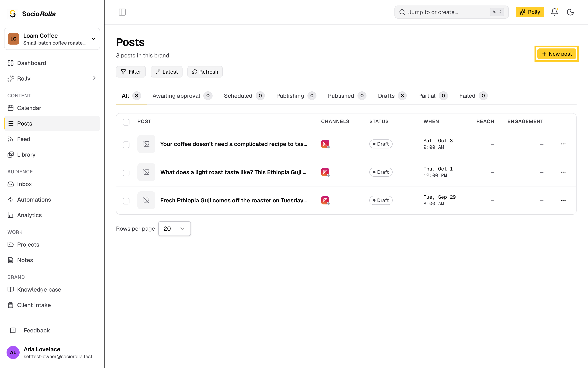Expand the Loam Coffee brand switcher

(x=52, y=39)
